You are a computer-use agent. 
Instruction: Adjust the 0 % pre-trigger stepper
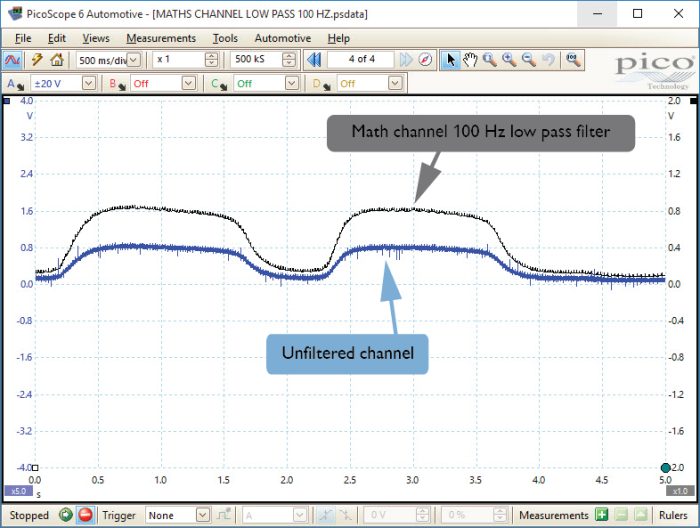[x=500, y=515]
